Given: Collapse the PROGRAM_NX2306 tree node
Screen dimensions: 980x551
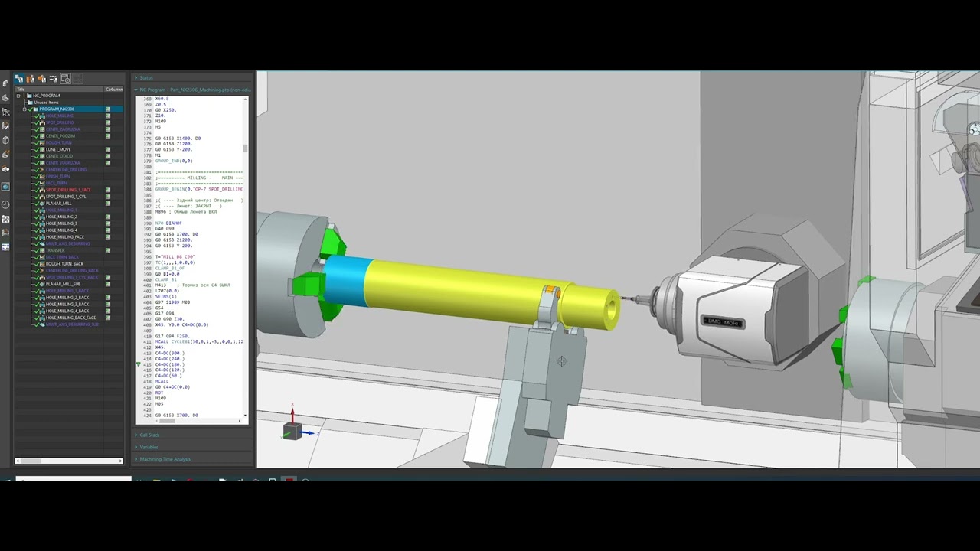Looking at the screenshot, I should click(24, 109).
